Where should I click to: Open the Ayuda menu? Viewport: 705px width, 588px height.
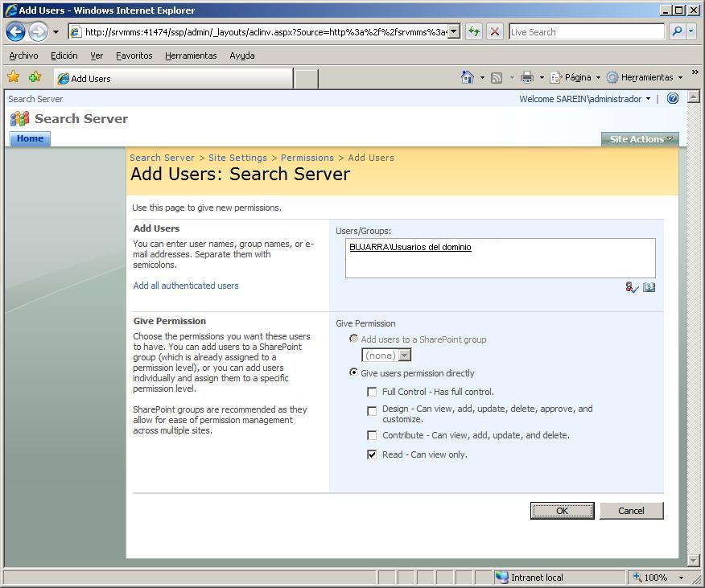click(x=242, y=56)
